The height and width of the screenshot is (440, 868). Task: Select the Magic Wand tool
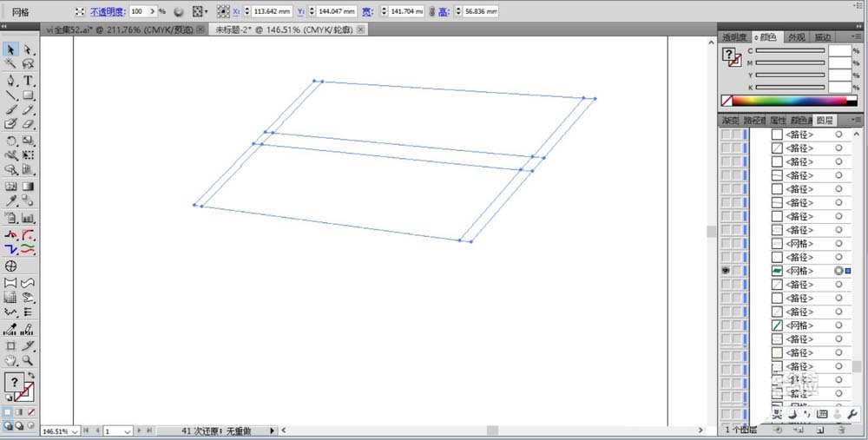10,63
